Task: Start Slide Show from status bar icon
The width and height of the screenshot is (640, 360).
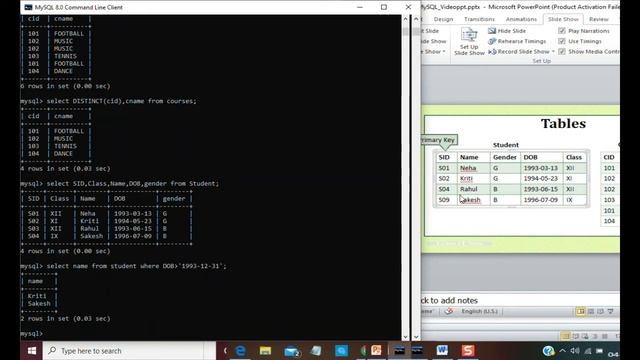Action: click(611, 311)
